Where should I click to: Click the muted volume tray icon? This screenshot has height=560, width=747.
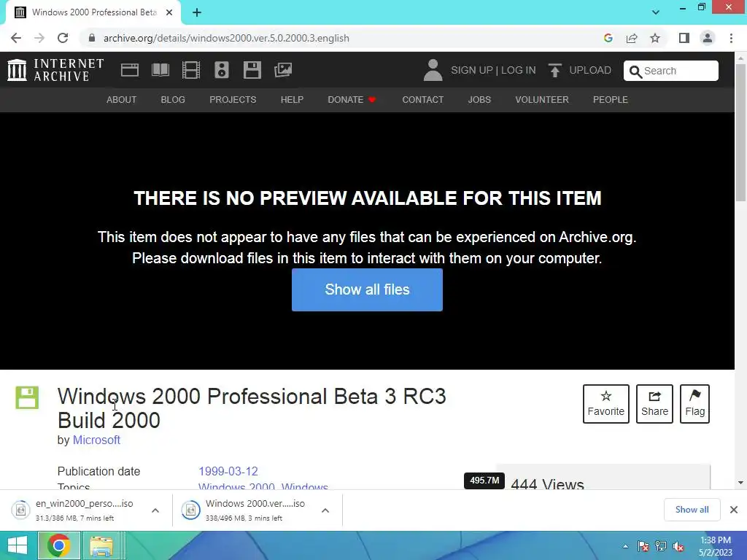(x=678, y=546)
